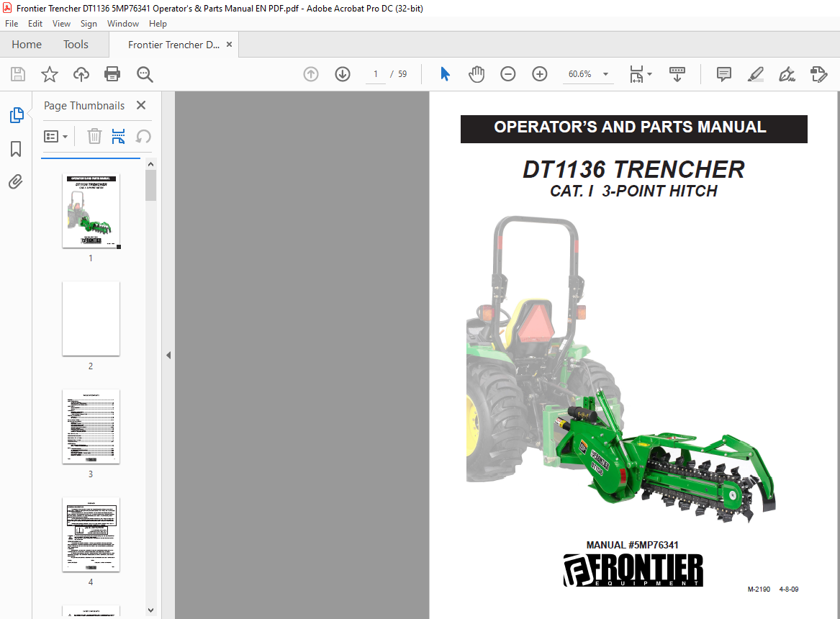This screenshot has height=619, width=840.
Task: Rotate page thumbnails icon
Action: [x=143, y=136]
